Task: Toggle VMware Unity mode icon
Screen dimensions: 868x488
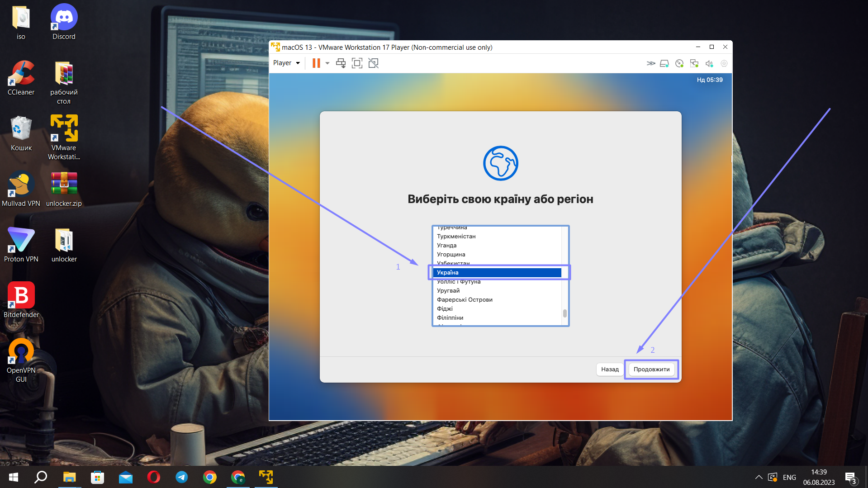Action: (373, 63)
